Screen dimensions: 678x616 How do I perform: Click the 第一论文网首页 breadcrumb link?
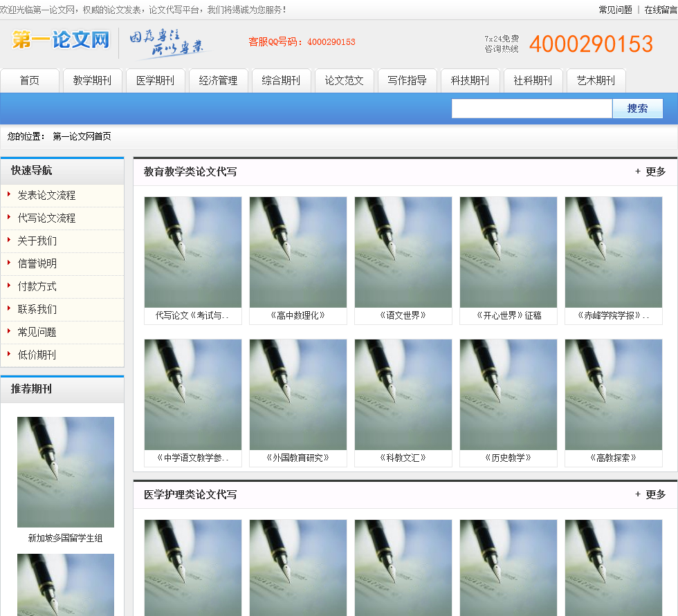click(x=82, y=136)
